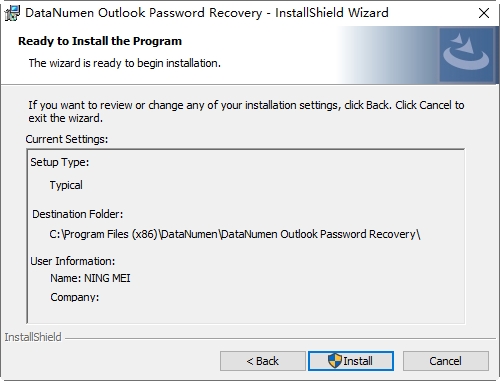Click the InstallShield arrow logo in the banner
The image size is (500, 381).
pos(466,54)
